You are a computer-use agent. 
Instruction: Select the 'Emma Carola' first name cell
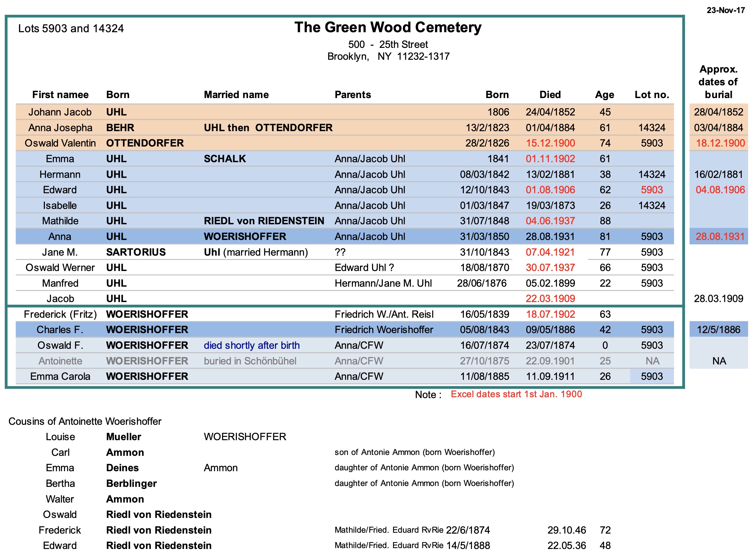[60, 376]
